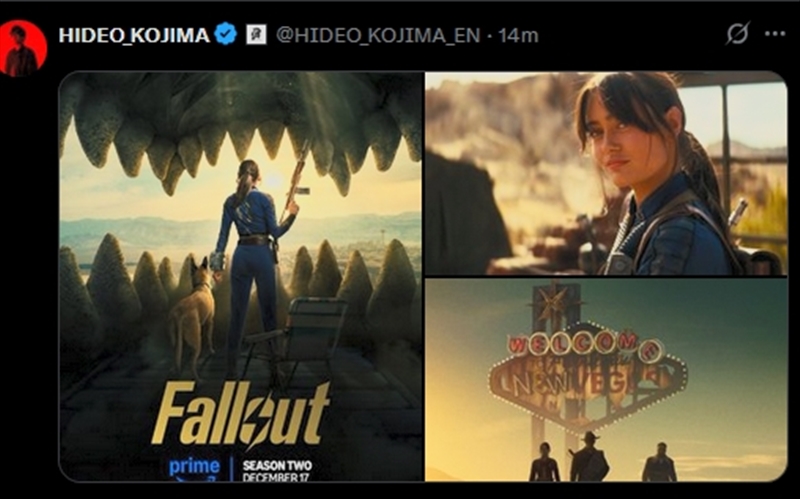The height and width of the screenshot is (499, 800).
Task: Click the rifle held up in the poster
Action: (295, 182)
